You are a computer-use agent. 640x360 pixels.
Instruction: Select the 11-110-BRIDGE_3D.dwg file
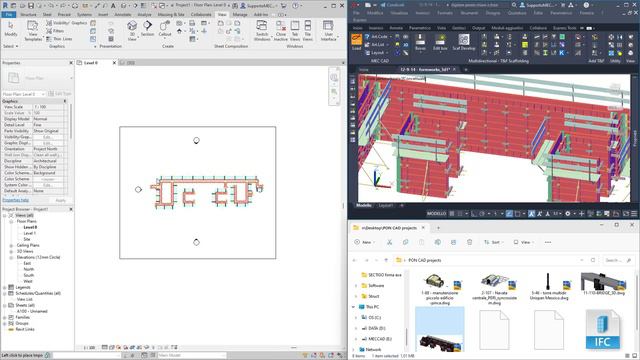pyautogui.click(x=603, y=284)
